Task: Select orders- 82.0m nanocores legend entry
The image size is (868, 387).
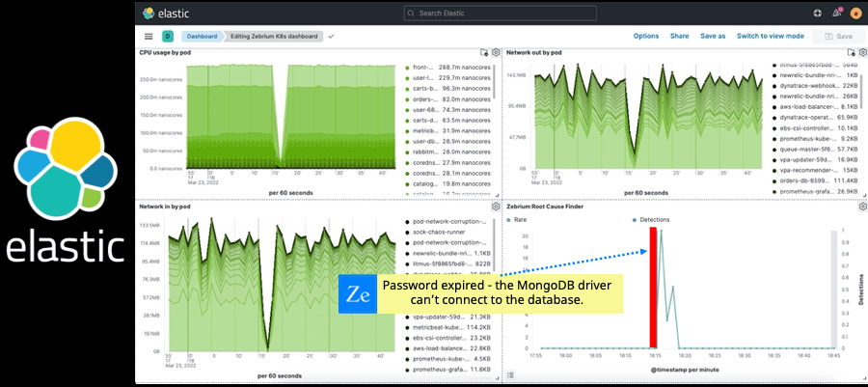Action: click(448, 99)
